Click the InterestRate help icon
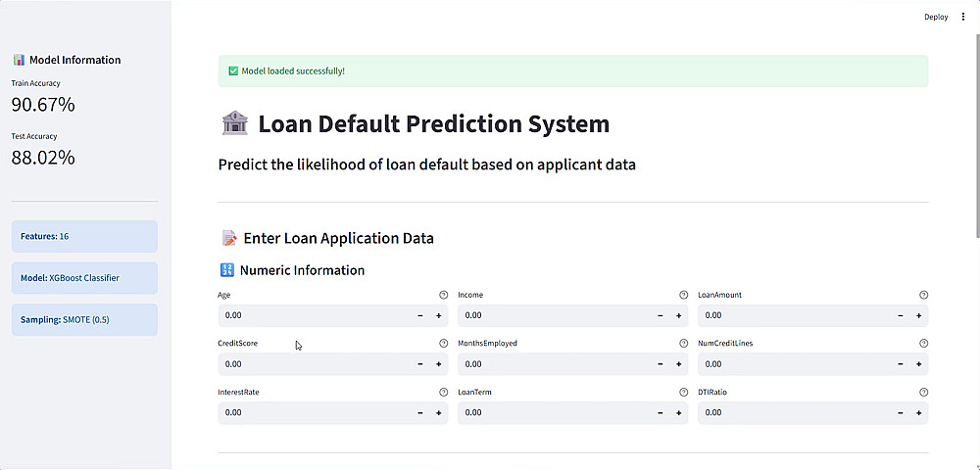 (444, 392)
